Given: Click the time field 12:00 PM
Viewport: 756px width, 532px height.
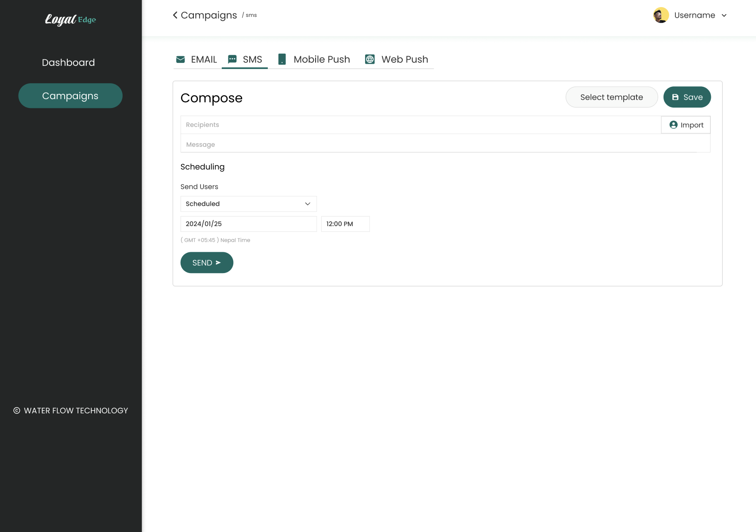Looking at the screenshot, I should point(346,224).
